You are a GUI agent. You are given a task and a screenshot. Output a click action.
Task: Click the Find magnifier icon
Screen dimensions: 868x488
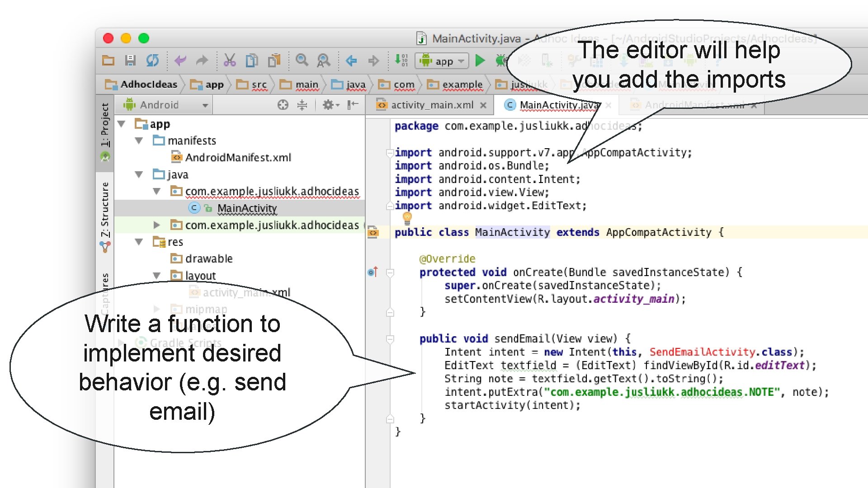pos(302,60)
